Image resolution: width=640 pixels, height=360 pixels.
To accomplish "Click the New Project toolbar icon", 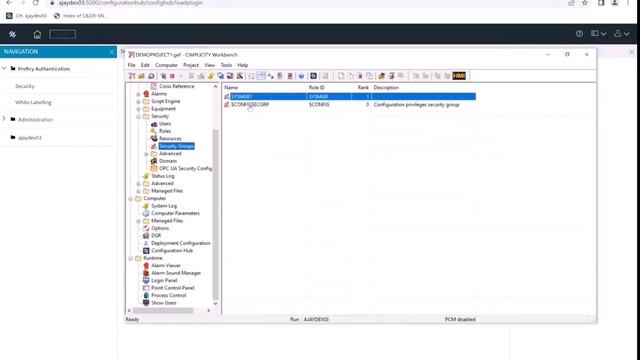I will coord(132,76).
